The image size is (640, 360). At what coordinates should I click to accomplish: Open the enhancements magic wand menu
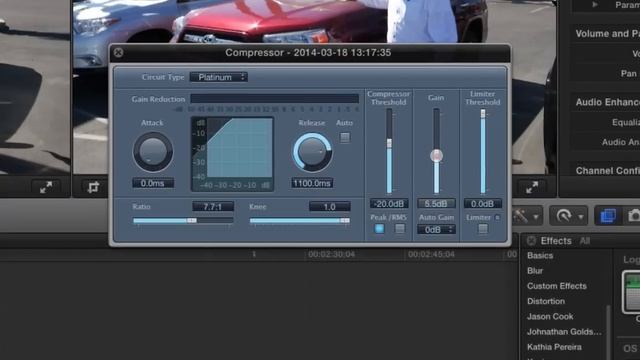click(526, 216)
